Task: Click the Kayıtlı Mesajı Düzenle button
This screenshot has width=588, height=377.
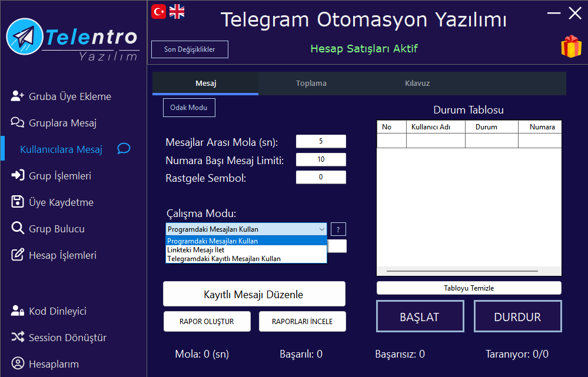Action: point(254,294)
